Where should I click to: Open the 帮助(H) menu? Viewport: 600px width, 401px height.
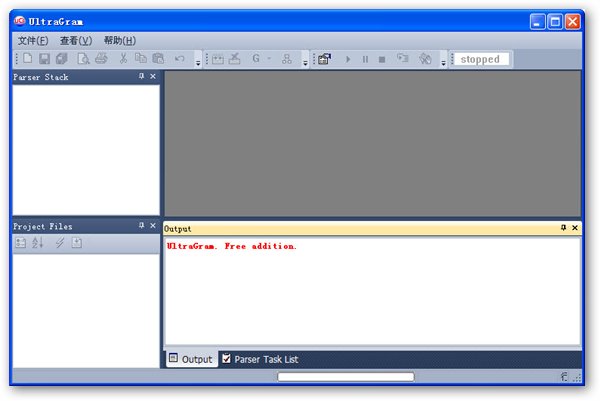120,41
